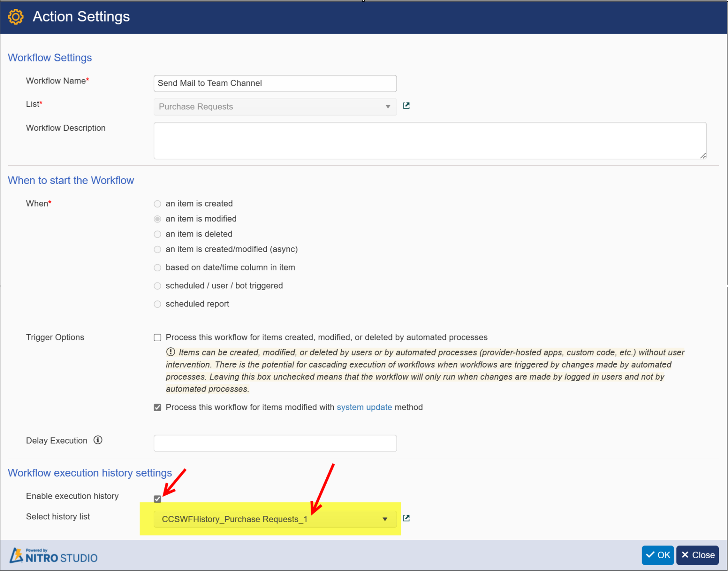This screenshot has height=571, width=728.
Task: Click the 'Workflow Description' label
Action: click(x=66, y=128)
